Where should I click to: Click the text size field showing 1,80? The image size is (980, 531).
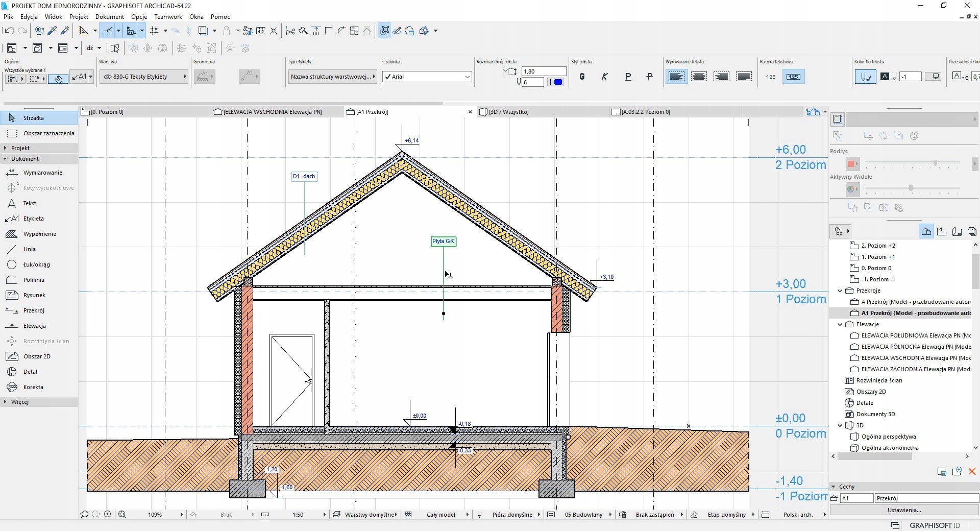point(544,71)
